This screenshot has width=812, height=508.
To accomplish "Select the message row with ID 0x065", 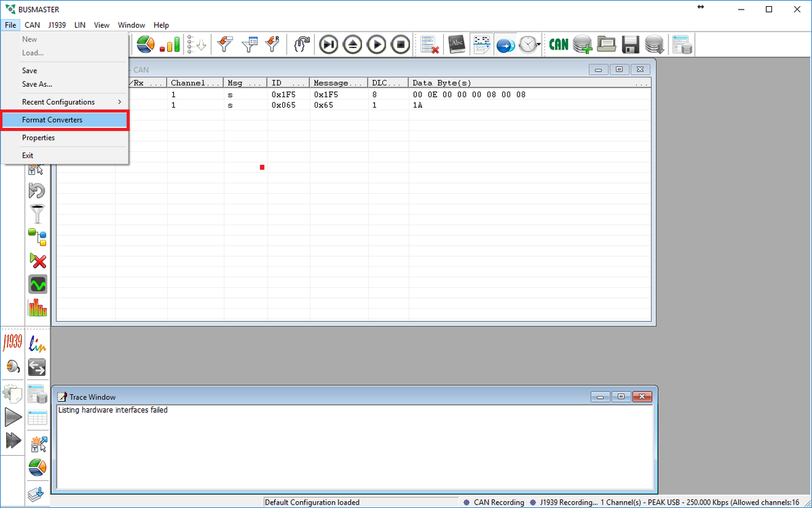I will pyautogui.click(x=354, y=105).
